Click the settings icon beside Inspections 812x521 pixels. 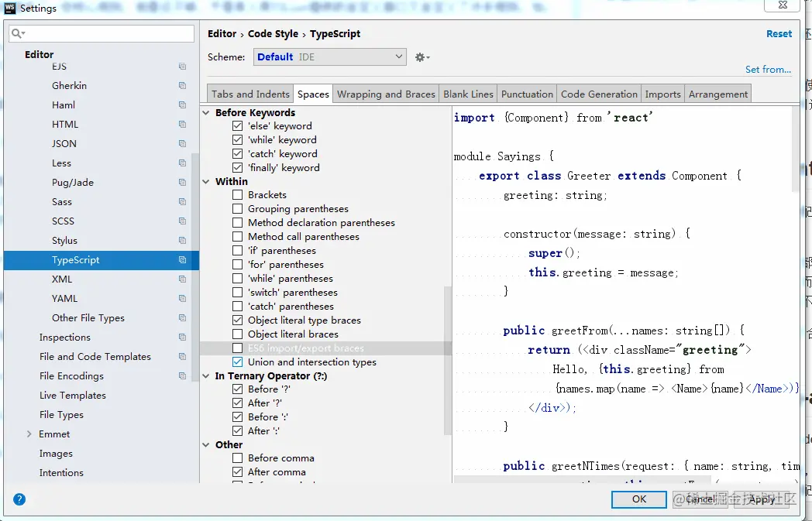(x=182, y=337)
